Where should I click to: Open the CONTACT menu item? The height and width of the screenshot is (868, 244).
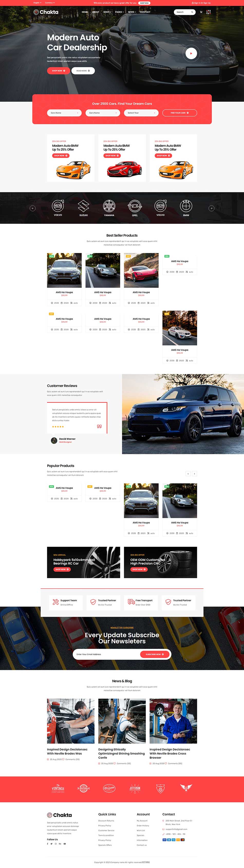145,12
